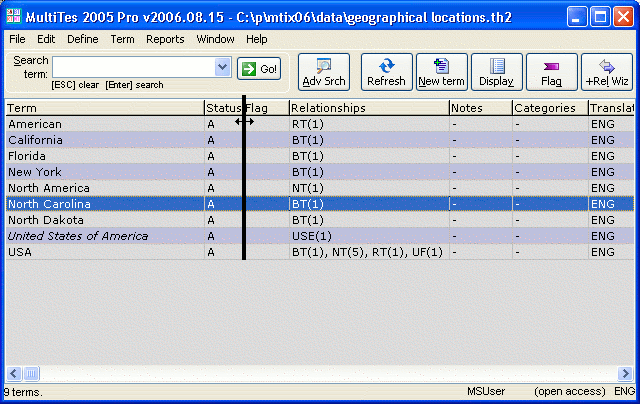
Task: Click the horizontal scrollbar left arrow
Action: tap(13, 373)
